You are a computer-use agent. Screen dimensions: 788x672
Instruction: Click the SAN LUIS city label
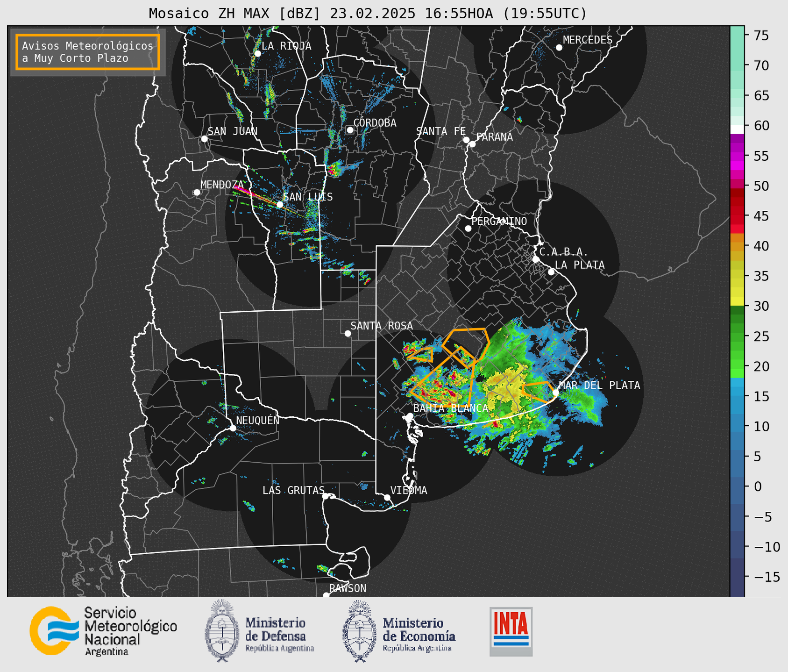tap(308, 197)
